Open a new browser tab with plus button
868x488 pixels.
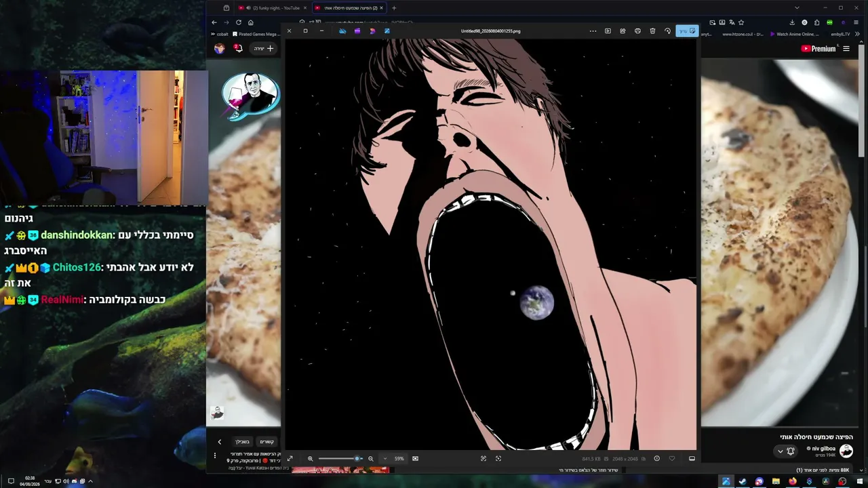coord(394,8)
